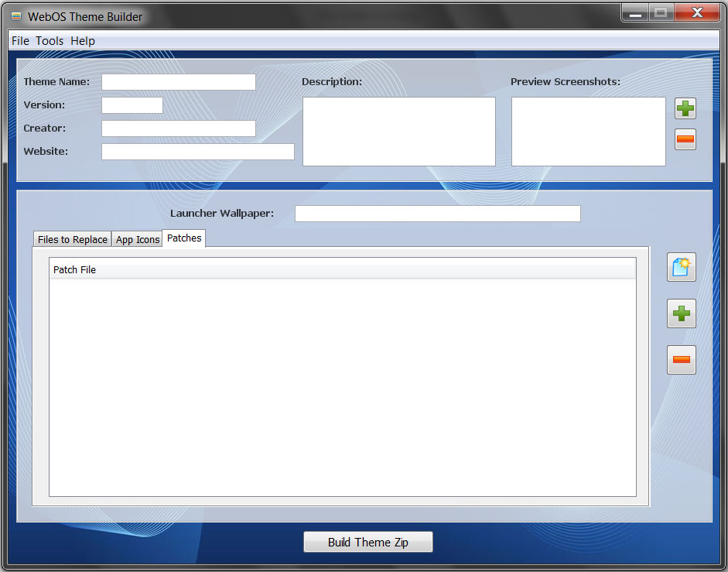Create new patch file icon
This screenshot has width=728, height=572.
681,267
